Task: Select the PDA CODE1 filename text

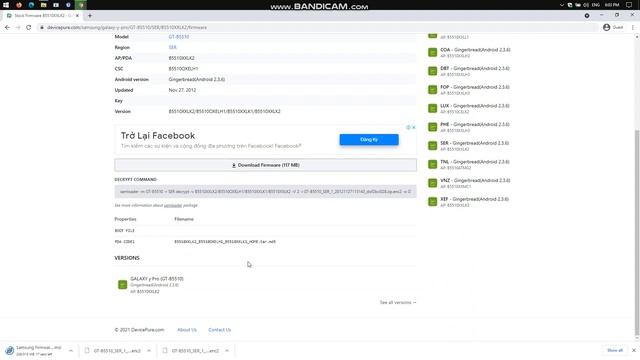Action: (x=225, y=242)
